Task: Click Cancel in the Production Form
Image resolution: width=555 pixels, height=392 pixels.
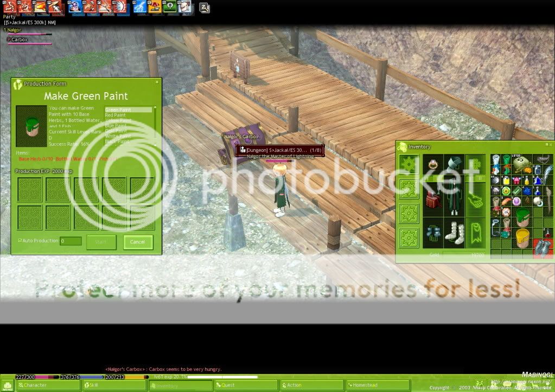Action: click(x=138, y=242)
